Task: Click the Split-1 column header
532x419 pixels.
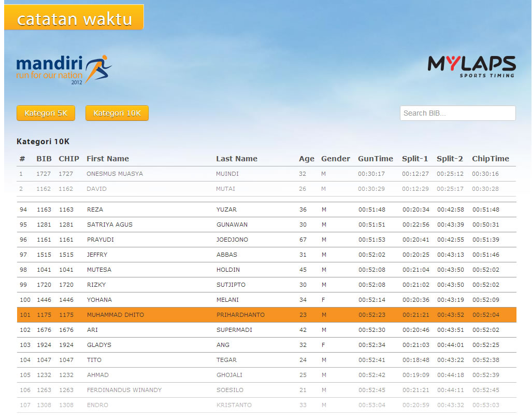Action: coord(415,159)
